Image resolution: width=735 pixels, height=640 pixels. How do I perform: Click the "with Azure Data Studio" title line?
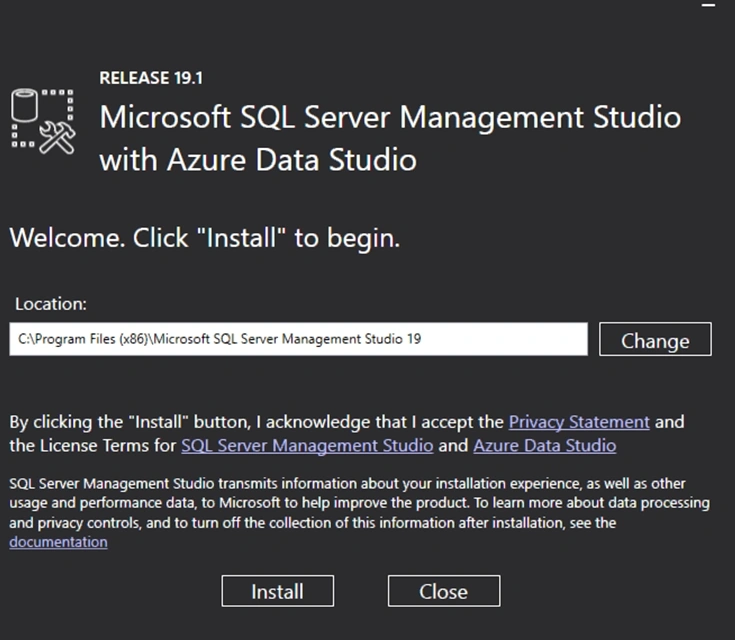pyautogui.click(x=258, y=159)
